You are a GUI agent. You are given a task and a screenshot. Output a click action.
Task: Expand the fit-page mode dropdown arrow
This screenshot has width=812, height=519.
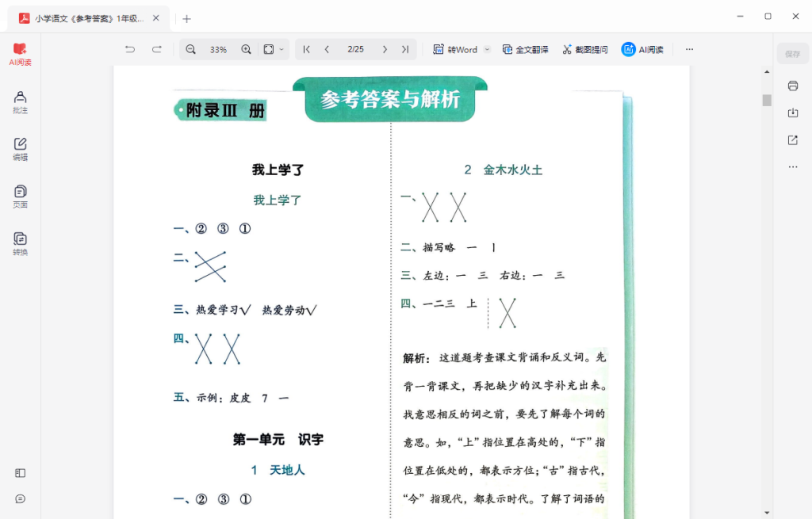tap(282, 49)
